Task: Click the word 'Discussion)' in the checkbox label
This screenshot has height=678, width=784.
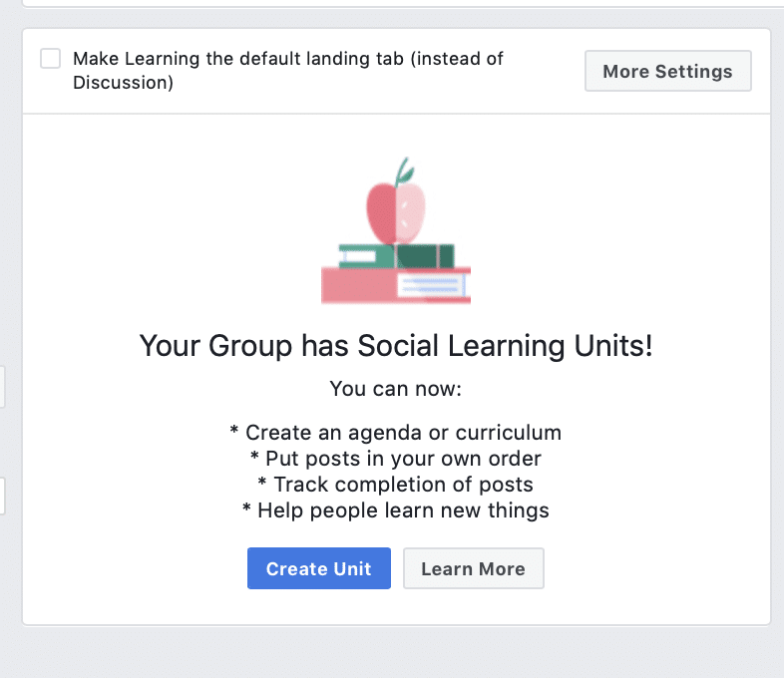Action: pyautogui.click(x=123, y=83)
